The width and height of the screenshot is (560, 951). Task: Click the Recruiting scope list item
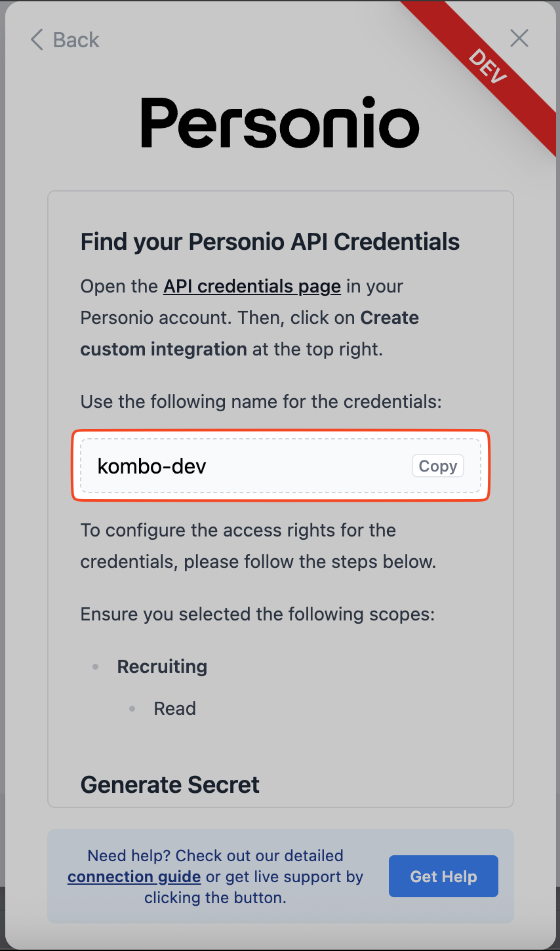(162, 666)
